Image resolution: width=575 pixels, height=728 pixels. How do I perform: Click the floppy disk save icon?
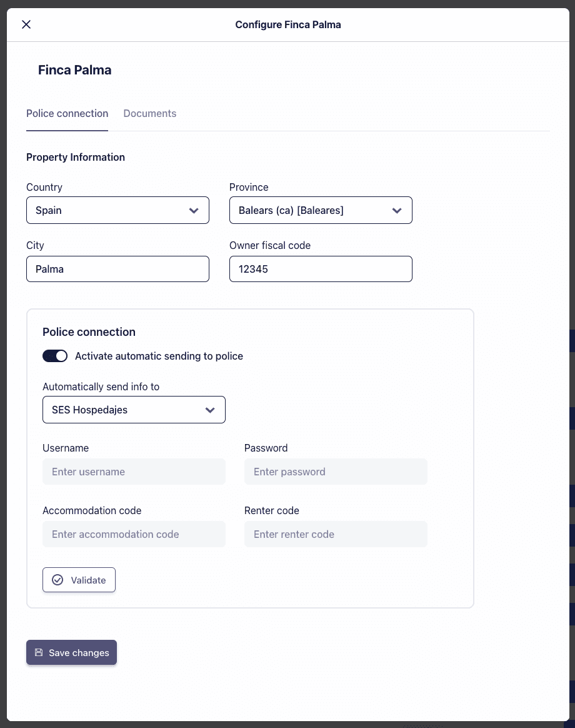pyautogui.click(x=39, y=652)
